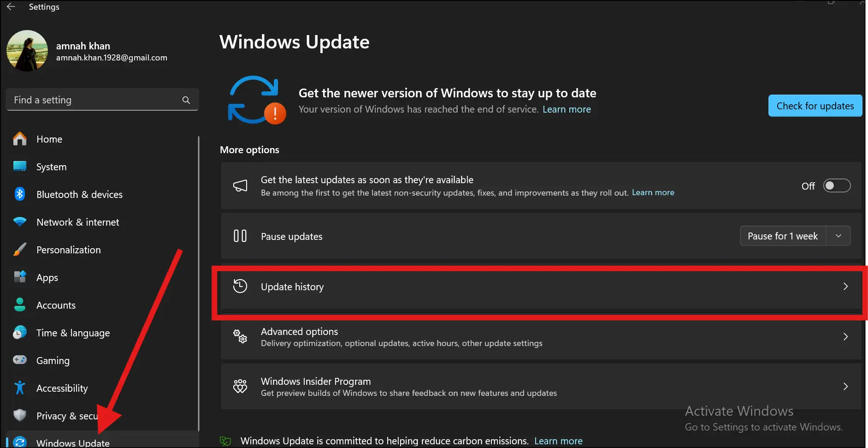Open Accounts settings via its icon
The image size is (868, 448).
click(20, 305)
